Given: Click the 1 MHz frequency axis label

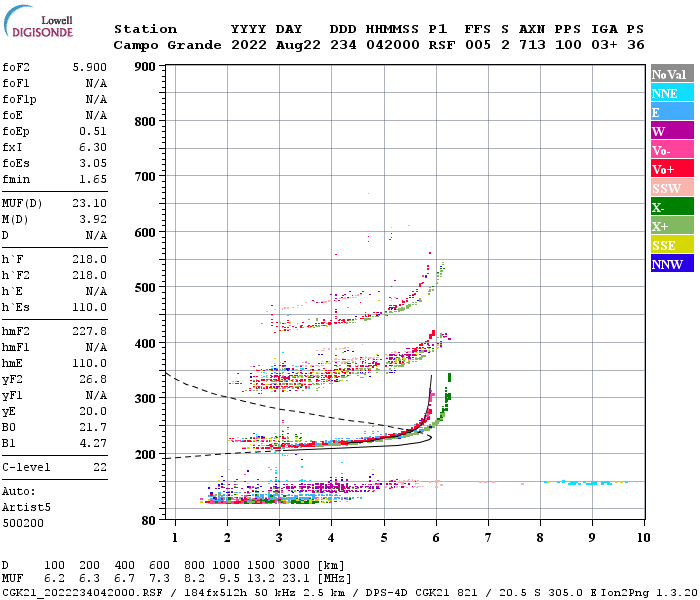Looking at the screenshot, I should (x=175, y=538).
